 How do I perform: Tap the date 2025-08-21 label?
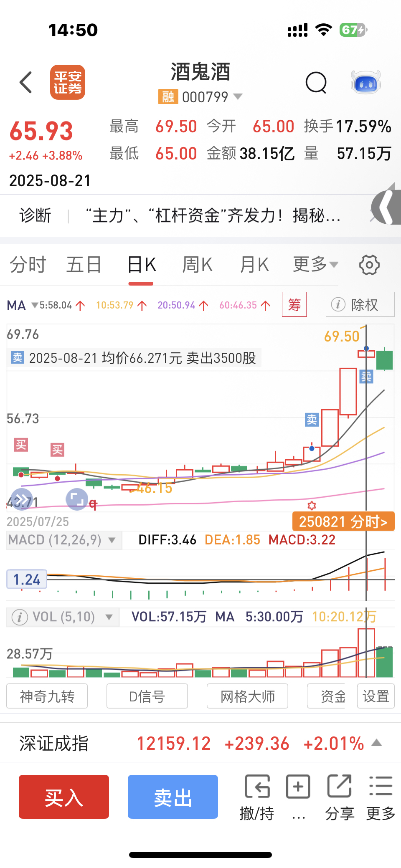(50, 181)
